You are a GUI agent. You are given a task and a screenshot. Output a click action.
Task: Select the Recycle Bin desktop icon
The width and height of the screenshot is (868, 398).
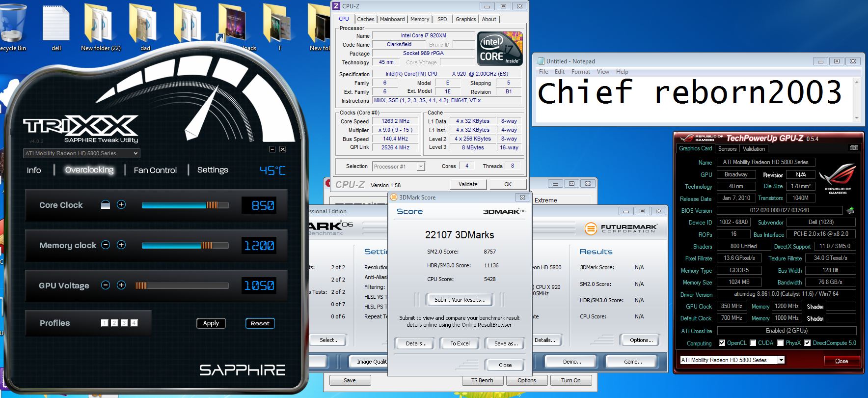click(13, 27)
